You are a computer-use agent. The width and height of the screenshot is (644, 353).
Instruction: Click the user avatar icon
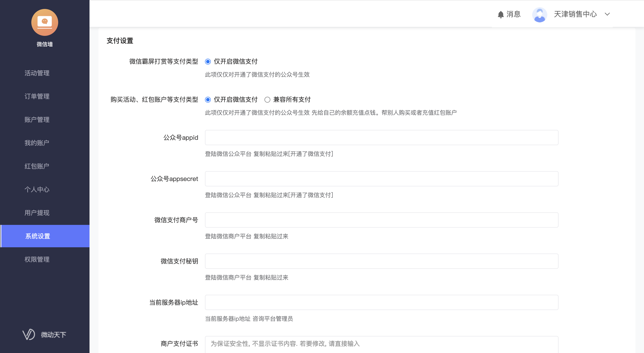coord(540,15)
